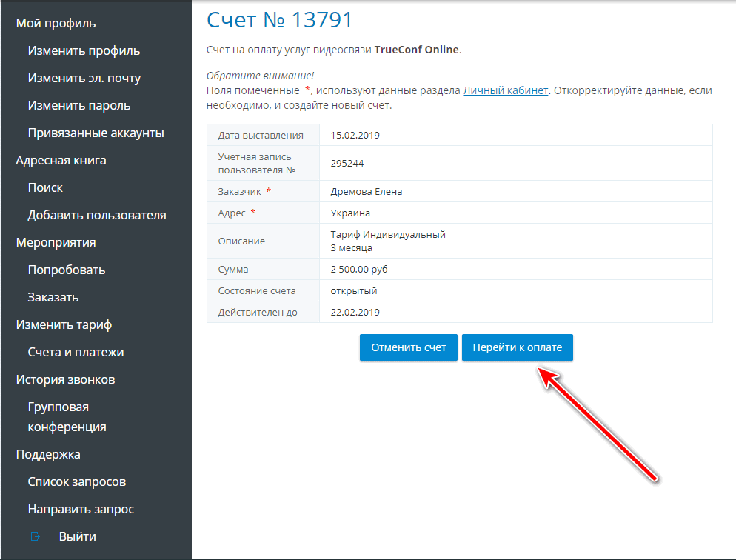
Task: Click the expiry date 22.02.2019
Action: click(x=355, y=312)
